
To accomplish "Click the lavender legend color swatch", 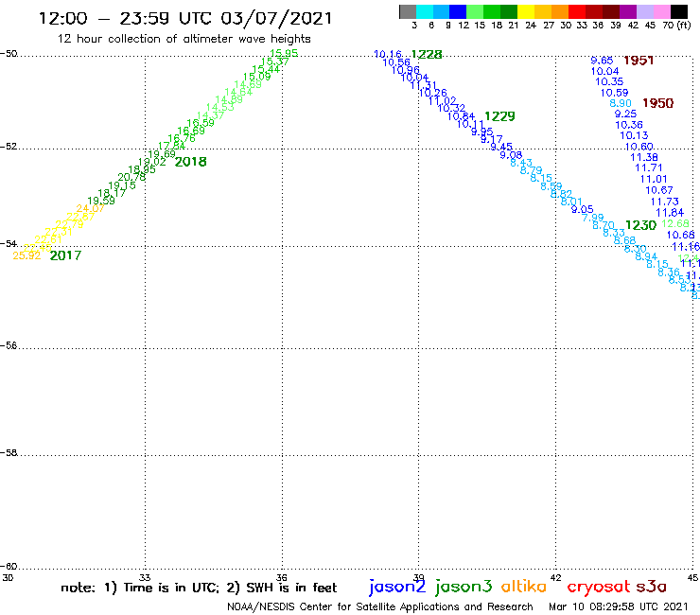I will (x=644, y=11).
